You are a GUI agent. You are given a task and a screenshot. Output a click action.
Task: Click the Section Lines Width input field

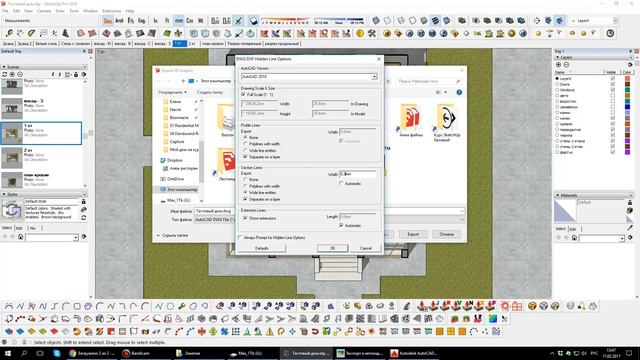(x=358, y=174)
